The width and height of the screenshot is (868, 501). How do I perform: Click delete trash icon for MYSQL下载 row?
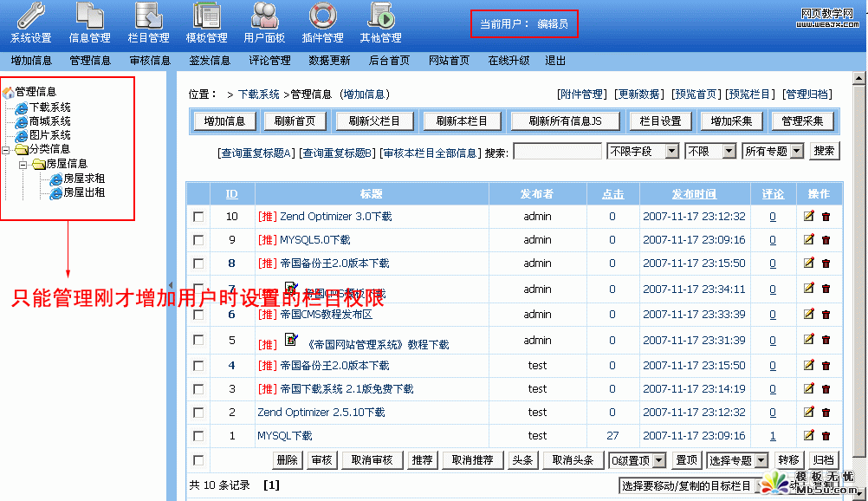(826, 436)
